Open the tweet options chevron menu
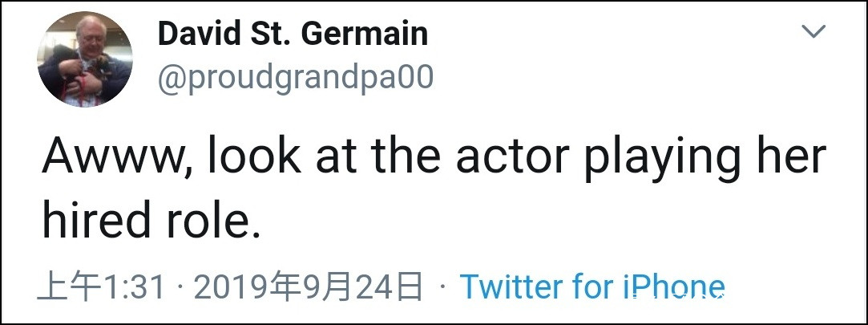The width and height of the screenshot is (868, 325). (813, 32)
